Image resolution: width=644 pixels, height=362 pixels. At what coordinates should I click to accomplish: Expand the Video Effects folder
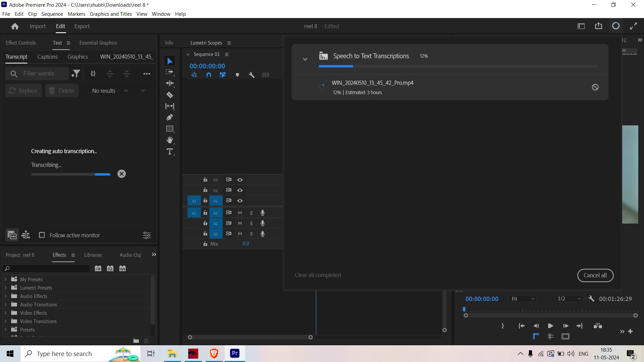pyautogui.click(x=5, y=313)
